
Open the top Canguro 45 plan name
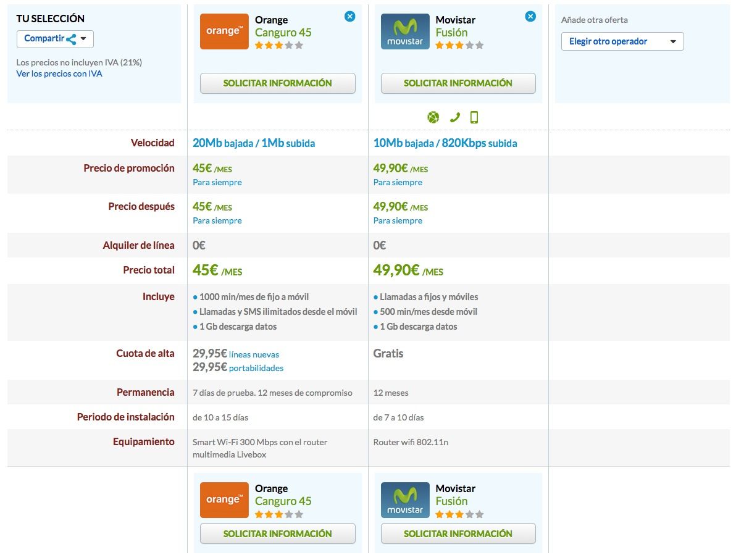283,33
